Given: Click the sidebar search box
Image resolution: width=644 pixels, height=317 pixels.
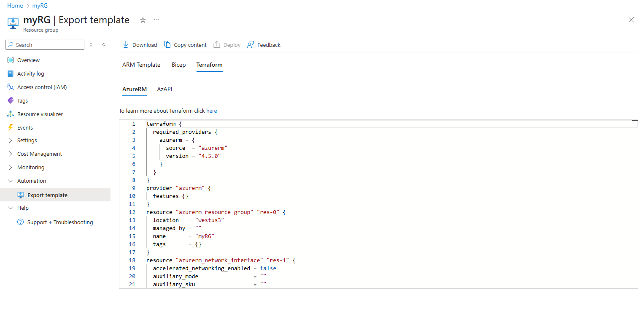Looking at the screenshot, I should (x=45, y=44).
